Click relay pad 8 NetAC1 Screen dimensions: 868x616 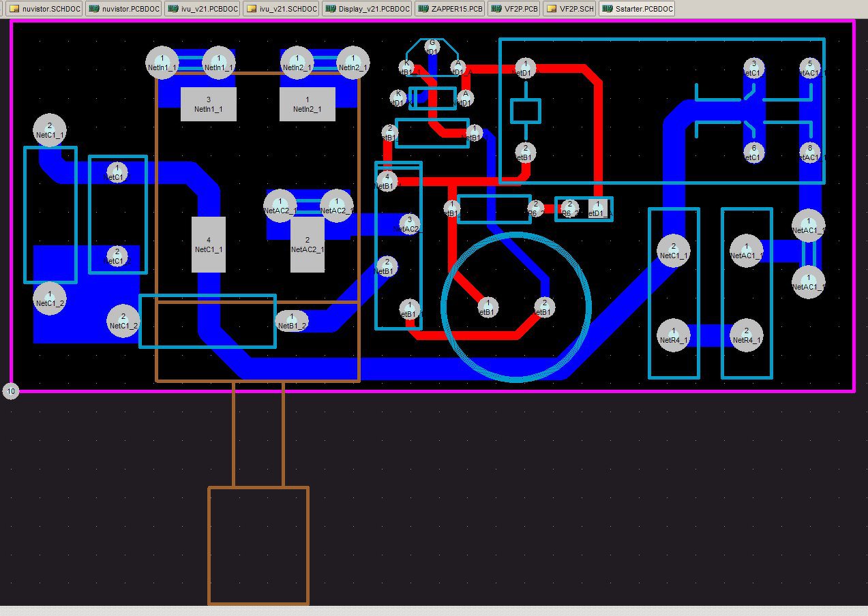pyautogui.click(x=809, y=152)
